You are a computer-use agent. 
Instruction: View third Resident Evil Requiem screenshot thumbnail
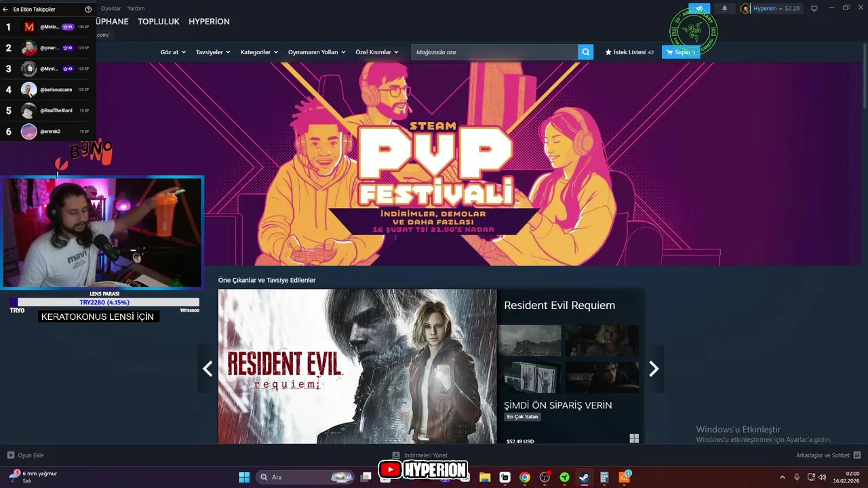[530, 377]
